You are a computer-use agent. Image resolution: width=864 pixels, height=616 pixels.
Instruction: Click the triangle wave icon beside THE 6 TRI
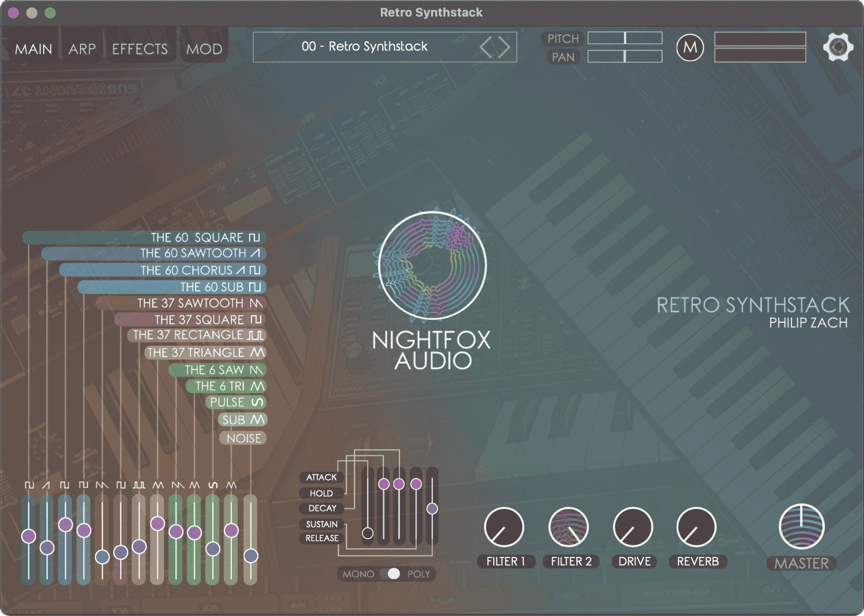[257, 386]
